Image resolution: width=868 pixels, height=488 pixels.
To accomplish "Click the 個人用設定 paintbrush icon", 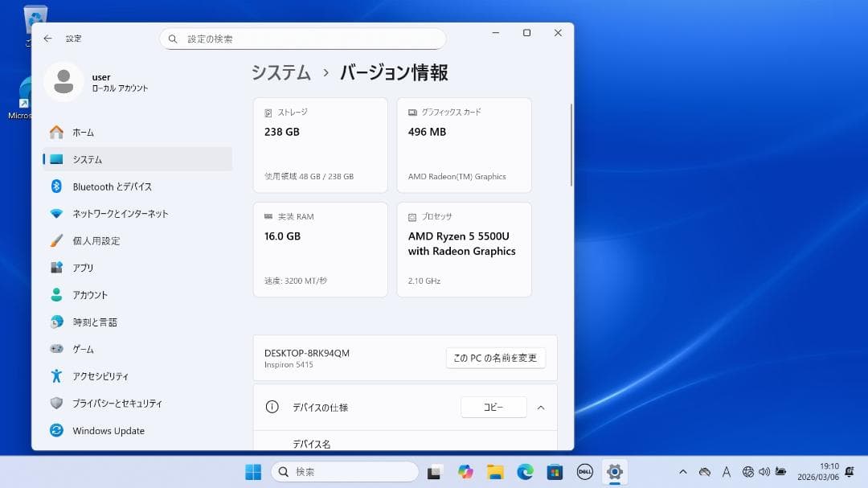I will (x=56, y=240).
